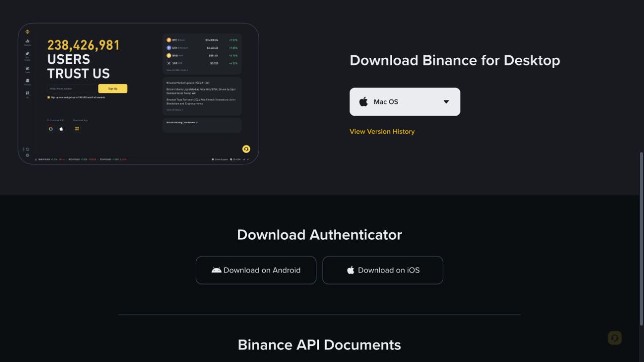
Task: Click the settings gear in the preview's bottom-left
Action: 27,155
